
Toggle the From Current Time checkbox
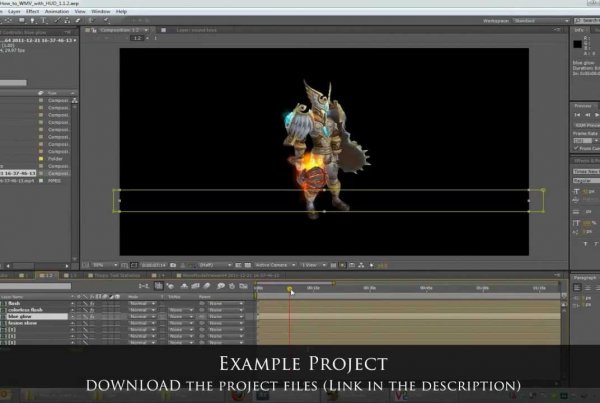tap(576, 148)
